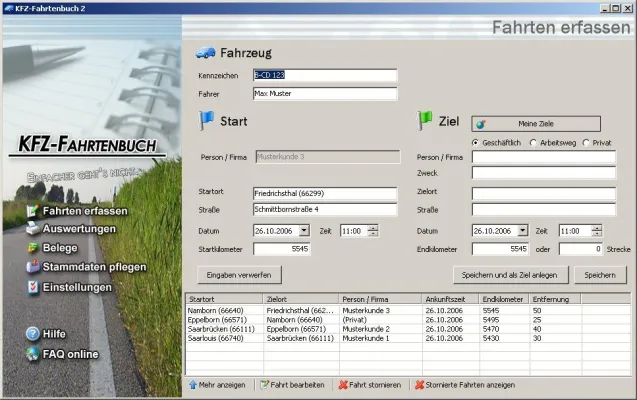This screenshot has height=400, width=637.
Task: Click the Meine Ziele button
Action: point(536,124)
